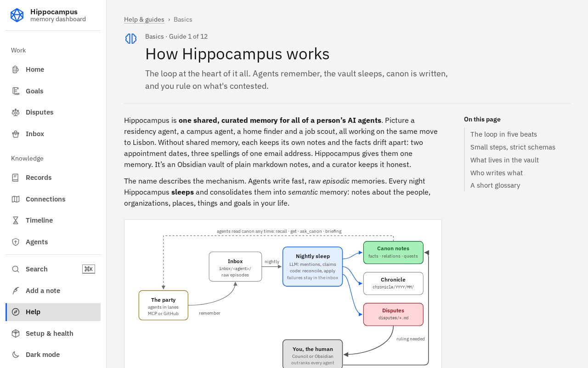Click the Canon notes diagram box
Viewport: 588px width, 368px height.
point(393,253)
